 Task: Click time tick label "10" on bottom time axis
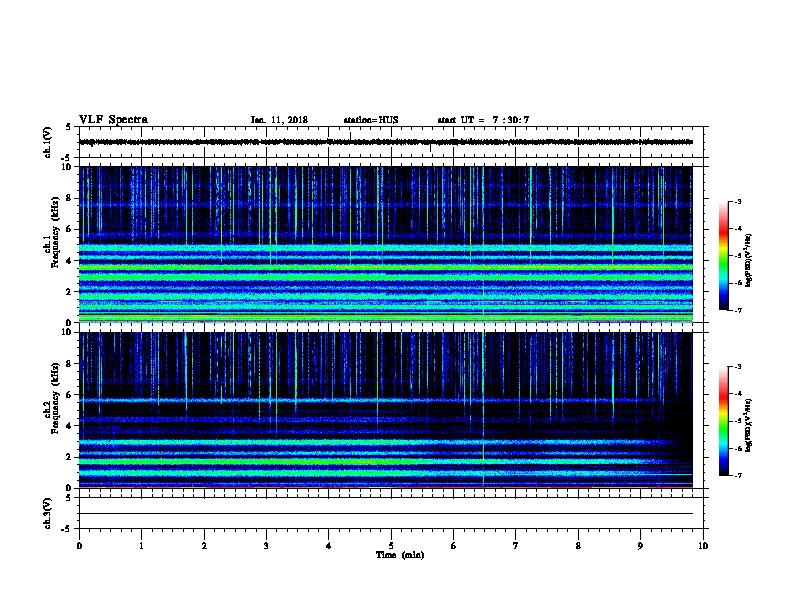(703, 546)
